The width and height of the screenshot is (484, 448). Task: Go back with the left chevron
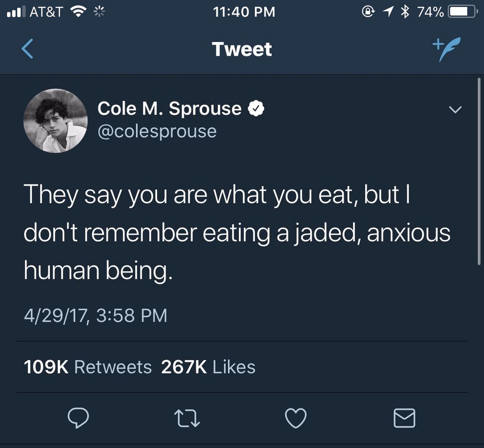click(28, 49)
